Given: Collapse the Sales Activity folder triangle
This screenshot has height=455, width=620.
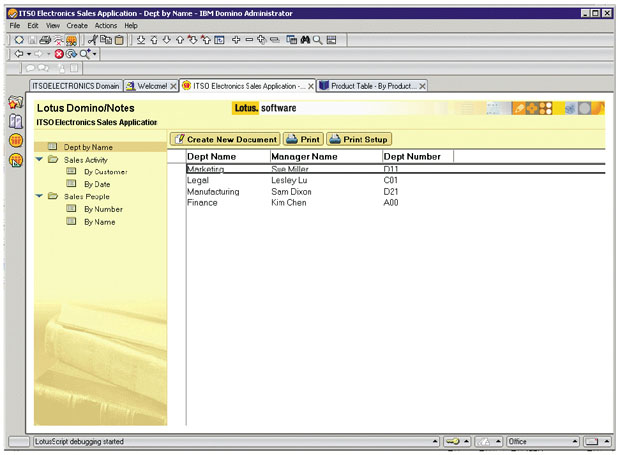Looking at the screenshot, I should pos(40,159).
